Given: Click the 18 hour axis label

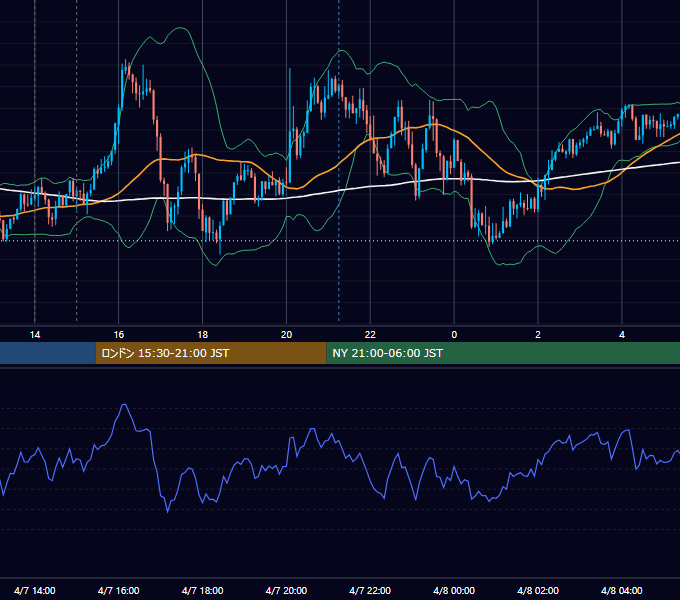Looking at the screenshot, I should [203, 335].
